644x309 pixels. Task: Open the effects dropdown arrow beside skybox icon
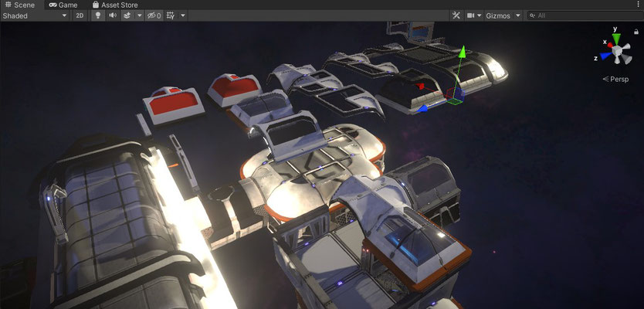(140, 15)
